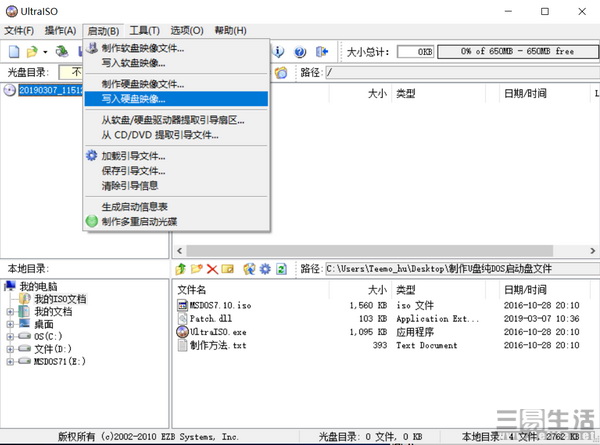Image resolution: width=600 pixels, height=445 pixels.
Task: Click the folder icon left of disc 路径
Action: pos(281,72)
